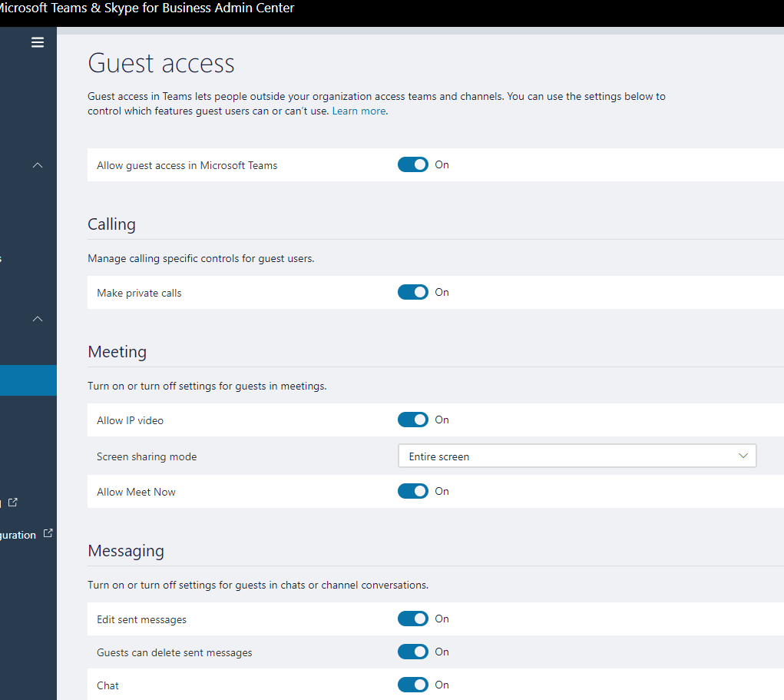
Task: Click the external-link icon above the 'guration' entry
Action: [x=13, y=502]
